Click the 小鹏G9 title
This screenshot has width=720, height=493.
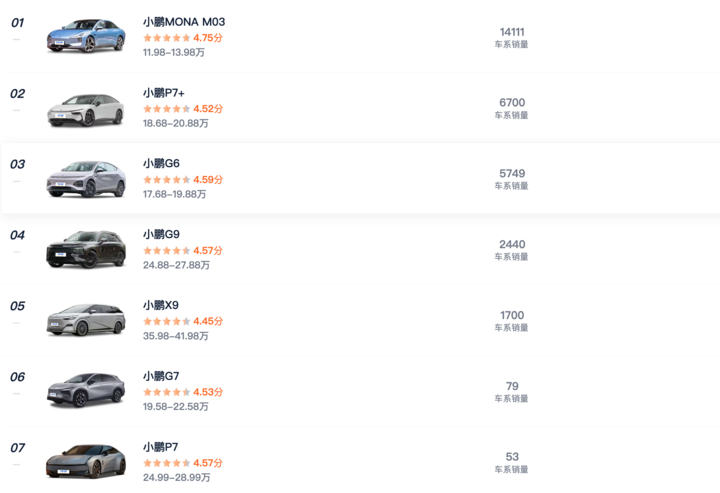pyautogui.click(x=161, y=235)
